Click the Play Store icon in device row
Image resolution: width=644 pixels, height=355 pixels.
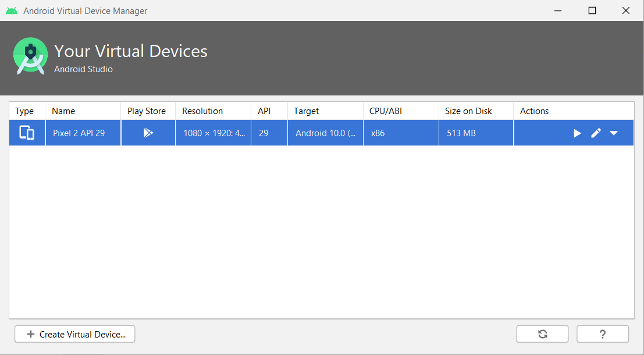coord(148,133)
